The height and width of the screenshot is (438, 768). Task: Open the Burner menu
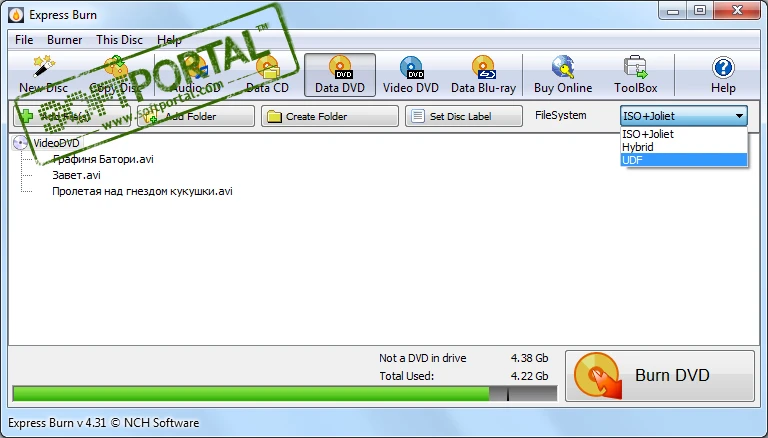tap(65, 40)
